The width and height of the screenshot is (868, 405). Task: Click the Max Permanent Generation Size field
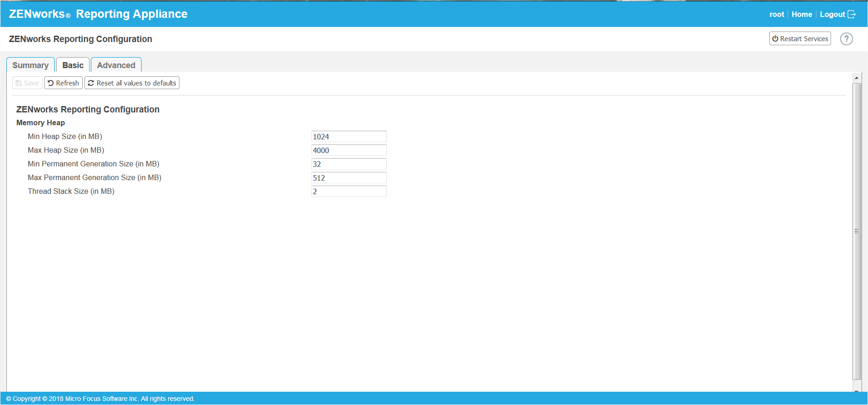[349, 178]
